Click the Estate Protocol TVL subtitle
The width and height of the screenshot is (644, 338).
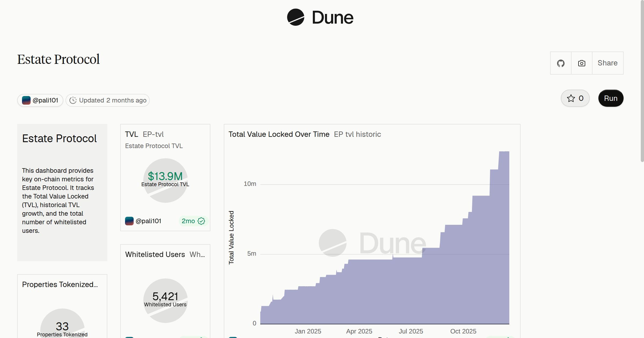pyautogui.click(x=154, y=146)
